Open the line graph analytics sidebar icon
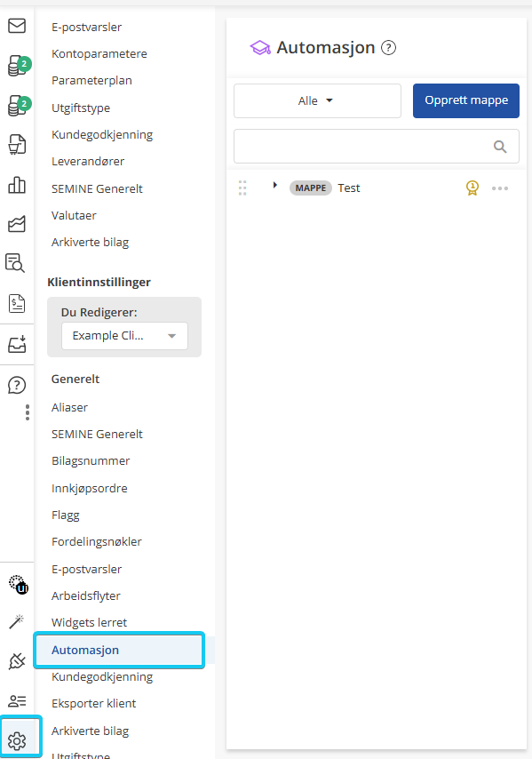The width and height of the screenshot is (532, 759). point(17,224)
